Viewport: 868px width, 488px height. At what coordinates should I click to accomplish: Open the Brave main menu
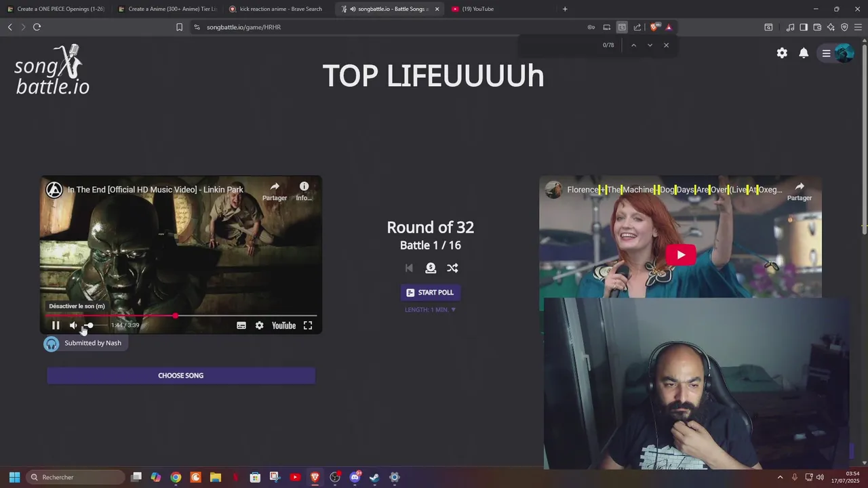pyautogui.click(x=859, y=27)
